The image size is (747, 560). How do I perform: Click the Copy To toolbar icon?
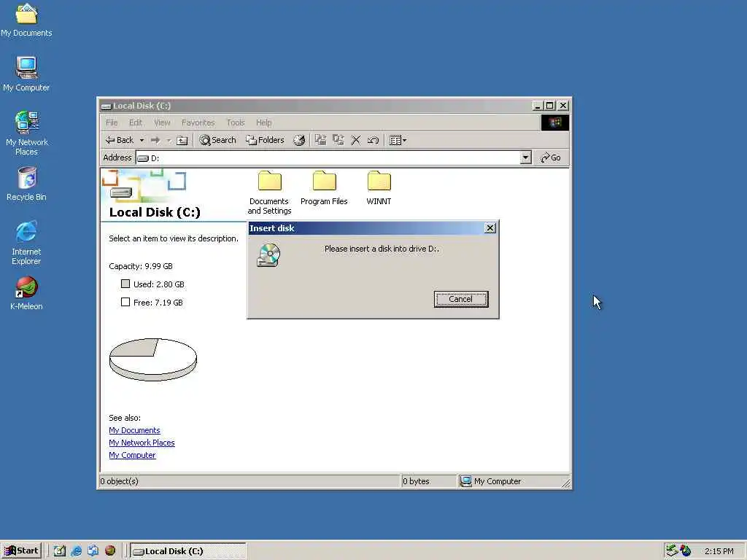pyautogui.click(x=338, y=140)
